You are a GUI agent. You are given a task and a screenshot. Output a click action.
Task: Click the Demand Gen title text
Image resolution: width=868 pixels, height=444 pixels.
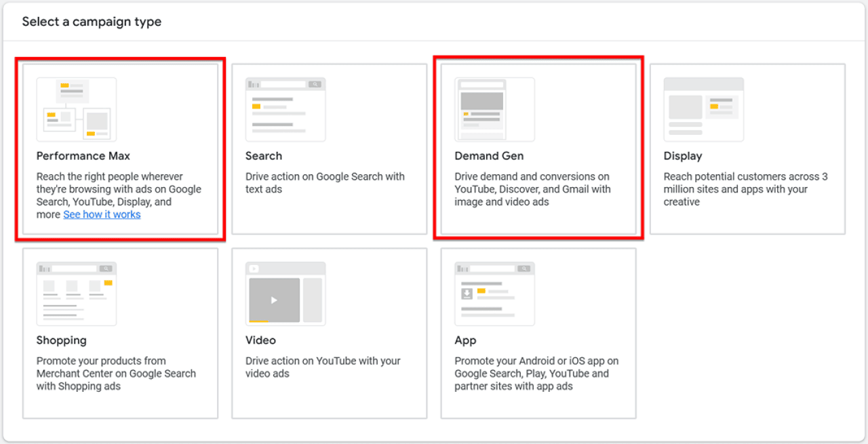tap(489, 156)
